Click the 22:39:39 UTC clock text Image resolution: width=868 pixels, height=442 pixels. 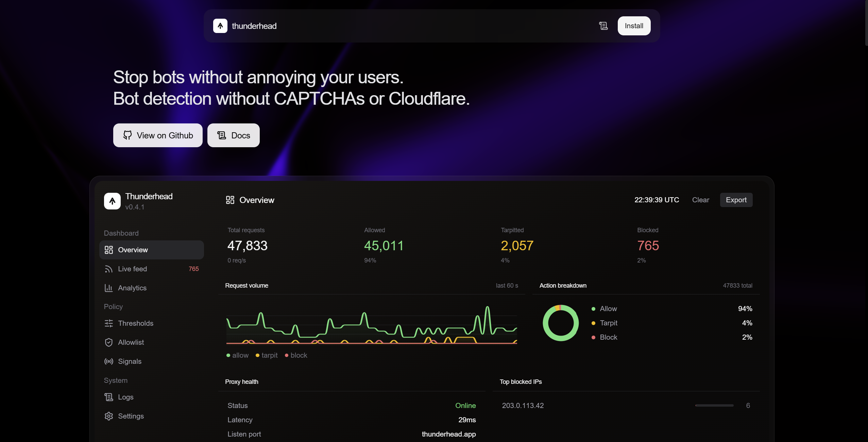pos(657,200)
